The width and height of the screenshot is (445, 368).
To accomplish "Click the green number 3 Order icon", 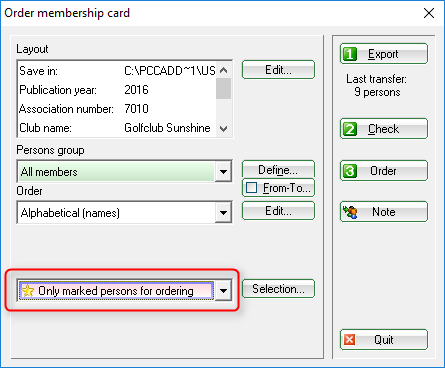I will pyautogui.click(x=350, y=171).
